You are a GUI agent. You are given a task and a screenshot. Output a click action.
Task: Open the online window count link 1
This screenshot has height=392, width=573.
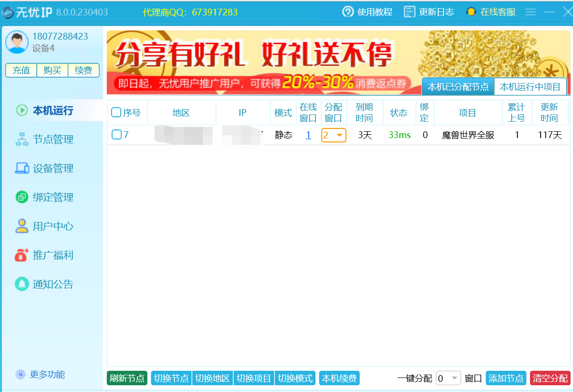308,135
